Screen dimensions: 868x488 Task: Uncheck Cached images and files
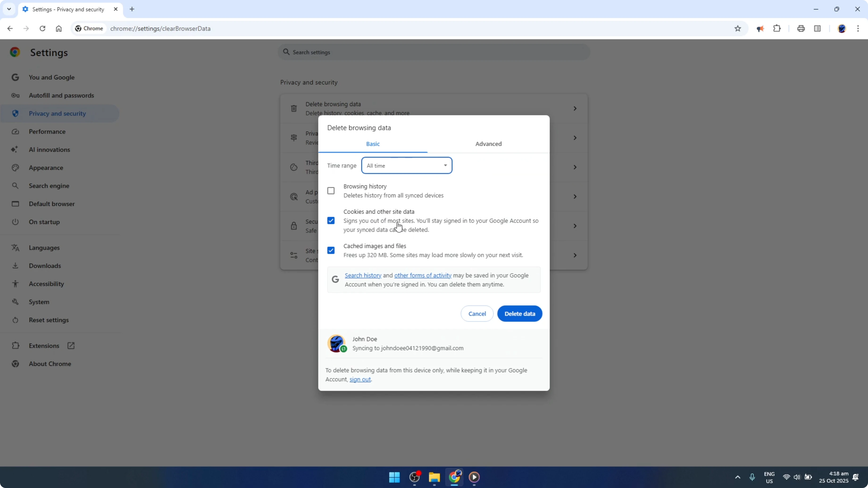(x=331, y=250)
